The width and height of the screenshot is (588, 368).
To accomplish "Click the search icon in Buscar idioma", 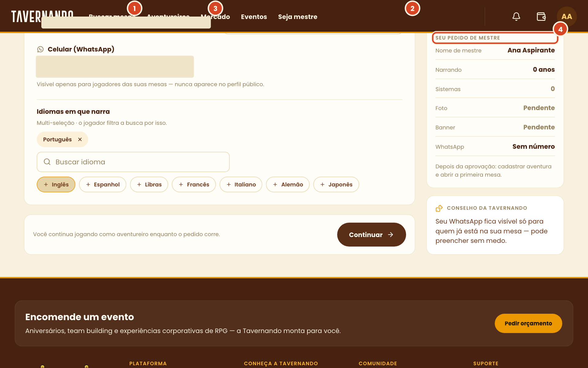I will 47,162.
